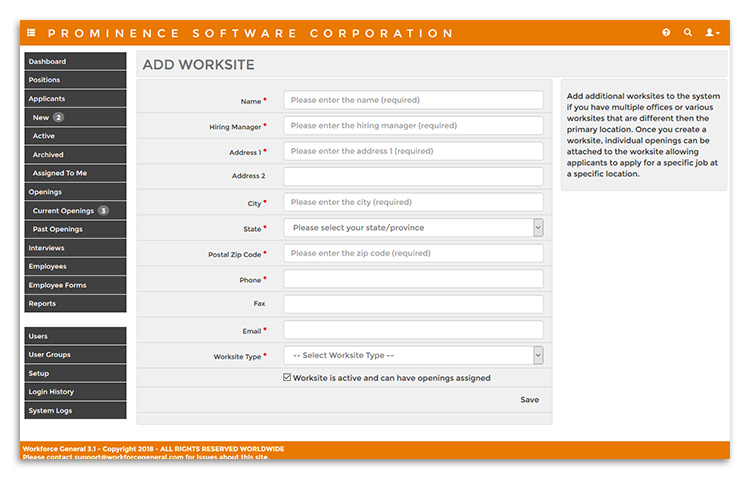
Task: Click the ADD WORKSITE heading
Action: (x=199, y=65)
